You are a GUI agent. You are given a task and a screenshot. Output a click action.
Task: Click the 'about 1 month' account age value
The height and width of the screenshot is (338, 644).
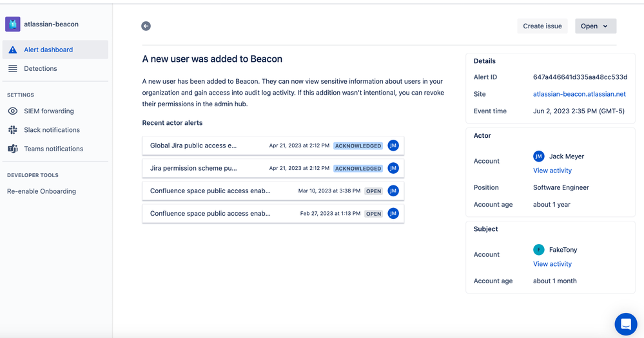(x=555, y=281)
